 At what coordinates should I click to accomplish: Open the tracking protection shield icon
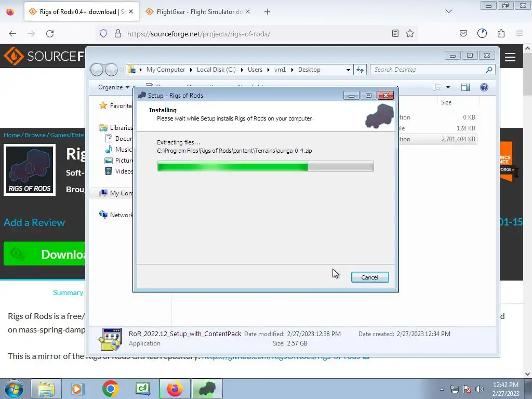point(103,34)
